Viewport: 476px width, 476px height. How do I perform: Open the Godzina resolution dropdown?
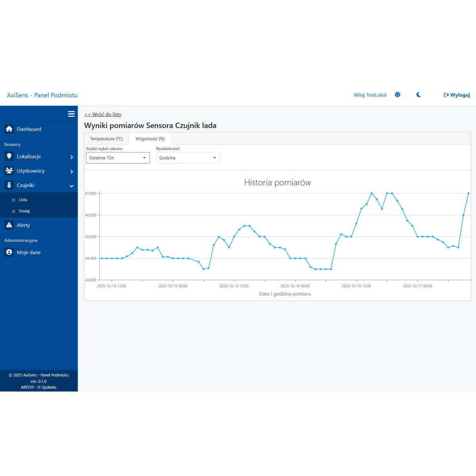188,158
